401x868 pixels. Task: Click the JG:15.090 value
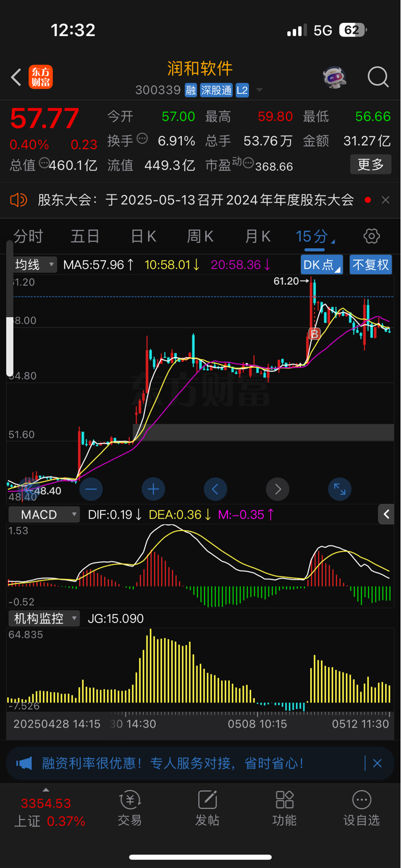click(116, 619)
